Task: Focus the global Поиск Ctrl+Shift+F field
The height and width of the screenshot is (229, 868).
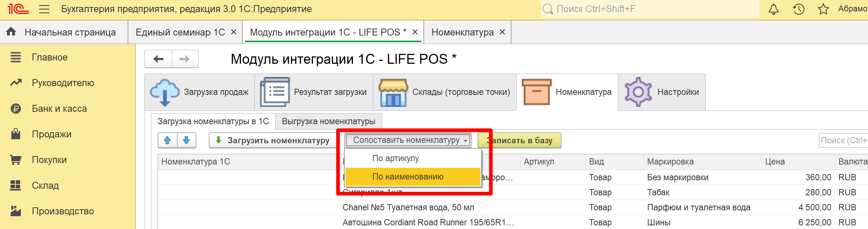Action: click(x=650, y=9)
